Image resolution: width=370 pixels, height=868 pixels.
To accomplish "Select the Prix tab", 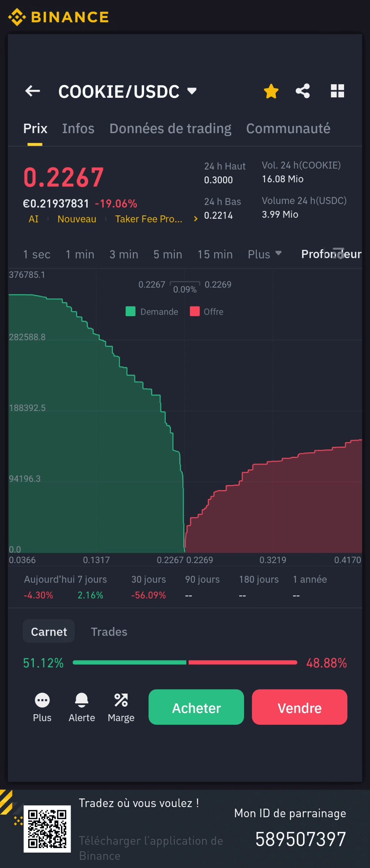I will point(35,129).
